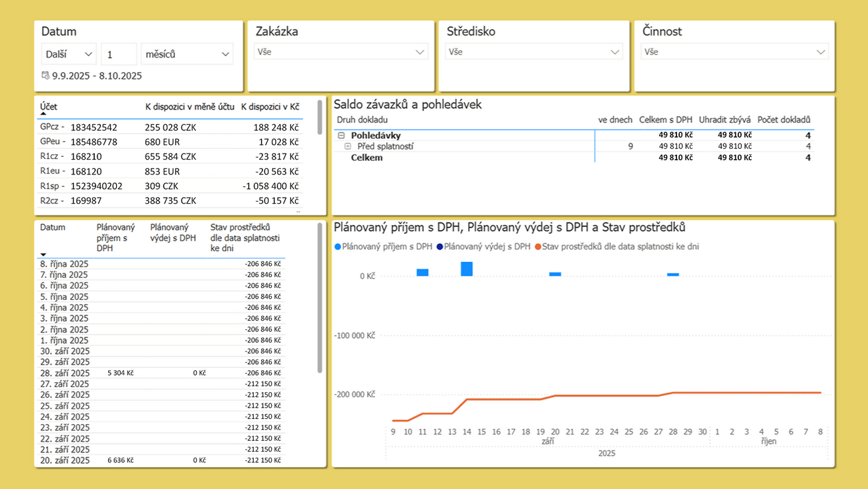
Task: Click the Plánovaný výdej s DPH legend marker
Action: click(x=439, y=247)
